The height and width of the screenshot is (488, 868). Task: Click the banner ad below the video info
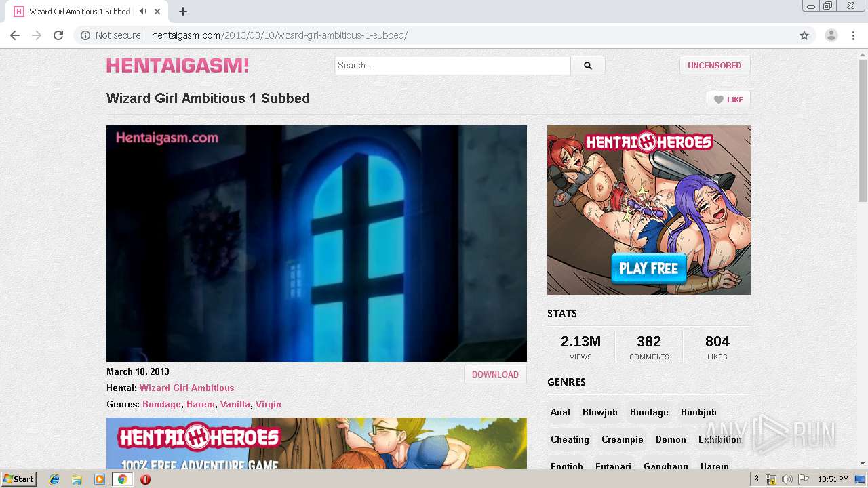pyautogui.click(x=317, y=443)
